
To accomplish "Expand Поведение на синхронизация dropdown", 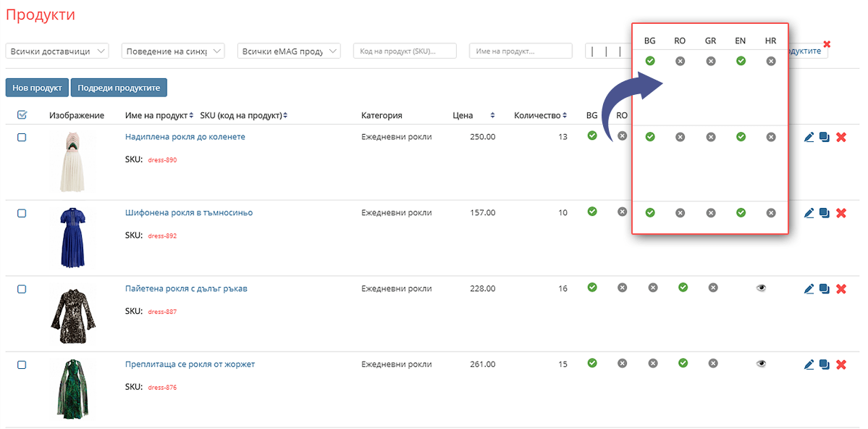I will click(x=173, y=51).
